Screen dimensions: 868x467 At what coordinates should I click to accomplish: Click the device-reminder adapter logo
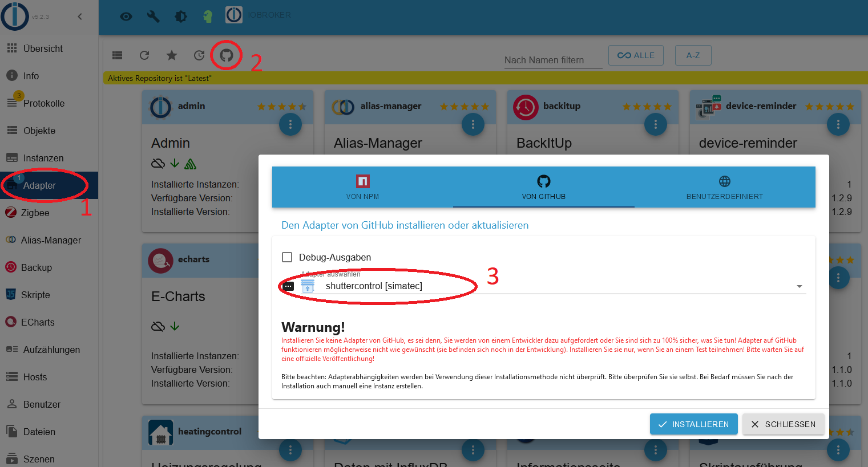tap(708, 107)
